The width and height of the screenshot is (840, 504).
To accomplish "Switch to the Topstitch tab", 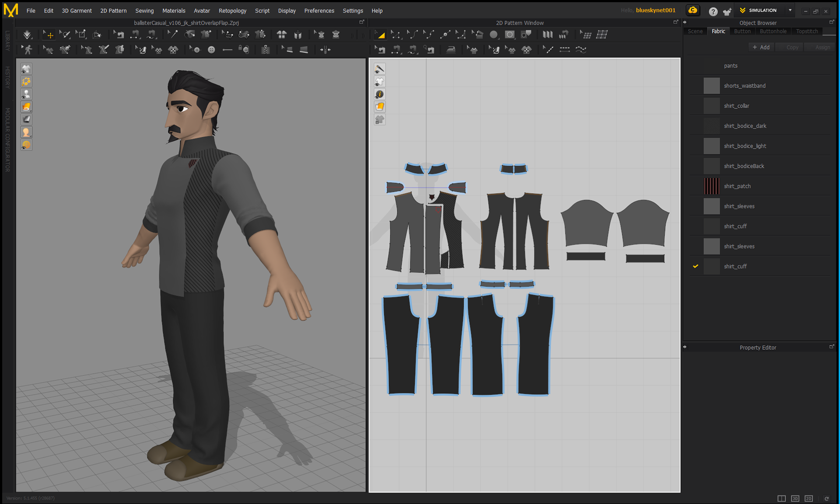I will [807, 31].
